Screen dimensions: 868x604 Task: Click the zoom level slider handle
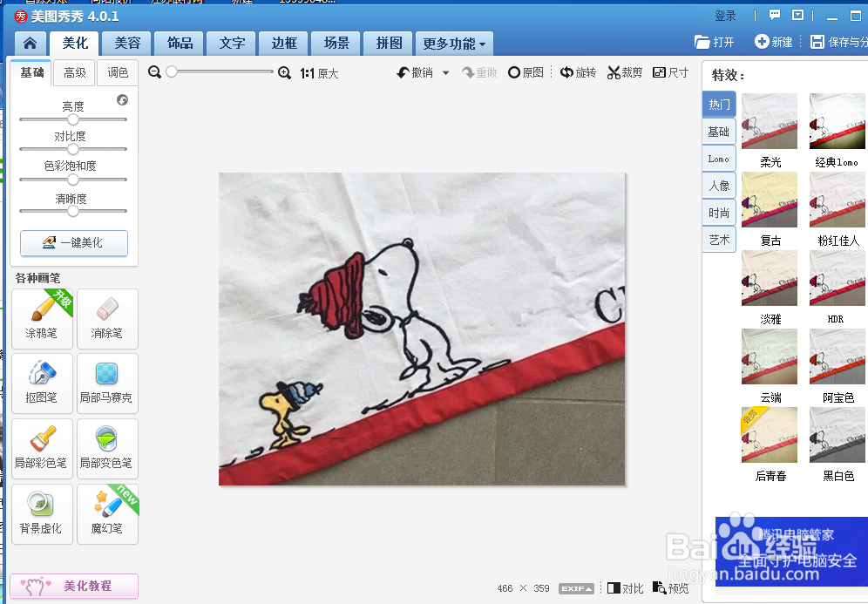pyautogui.click(x=172, y=71)
